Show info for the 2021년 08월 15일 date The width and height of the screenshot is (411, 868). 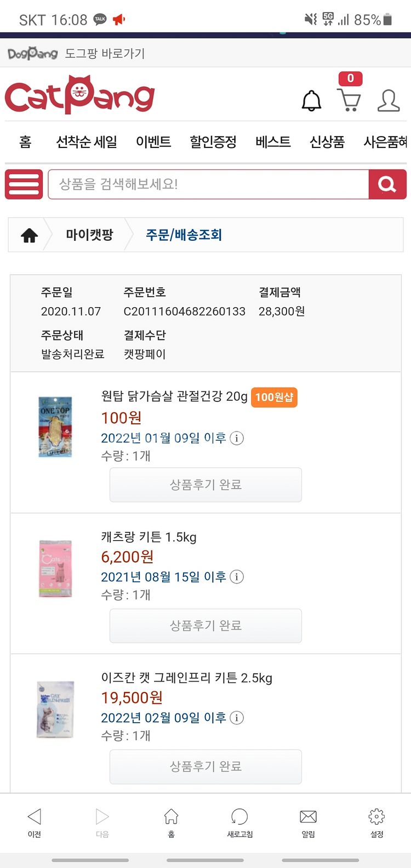point(237,577)
